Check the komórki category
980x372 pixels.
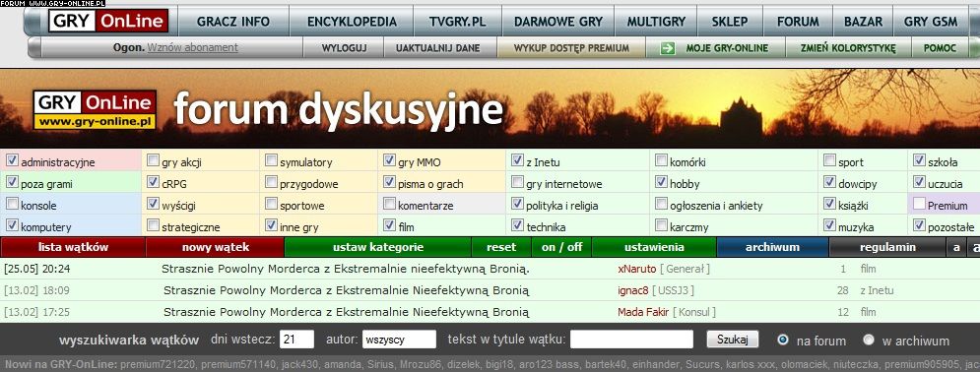(661, 160)
